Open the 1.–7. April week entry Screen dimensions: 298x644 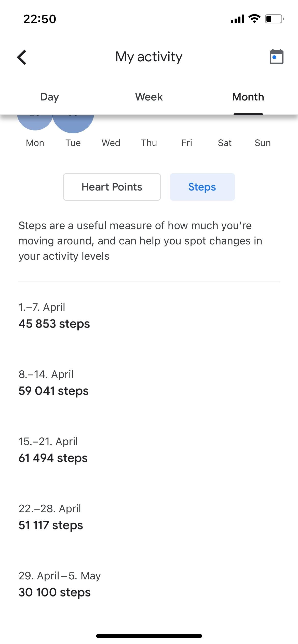[54, 316]
